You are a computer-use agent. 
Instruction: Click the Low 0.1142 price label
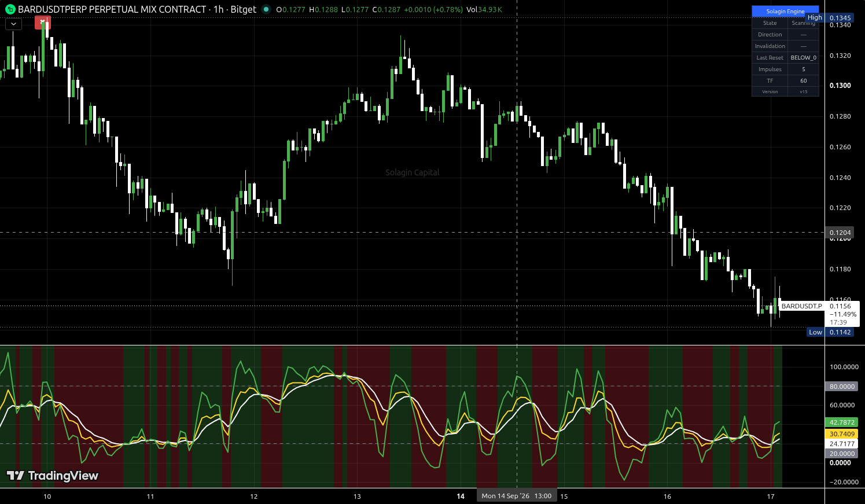coord(830,332)
